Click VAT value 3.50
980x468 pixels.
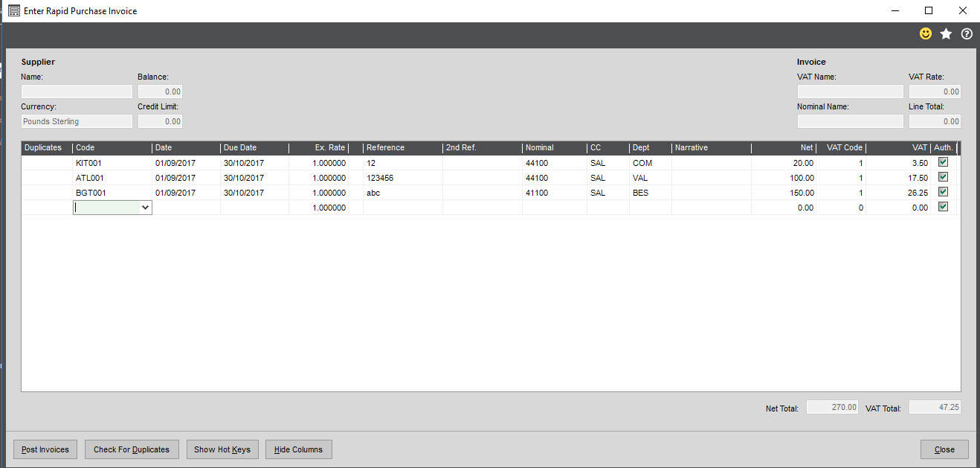tap(899, 163)
